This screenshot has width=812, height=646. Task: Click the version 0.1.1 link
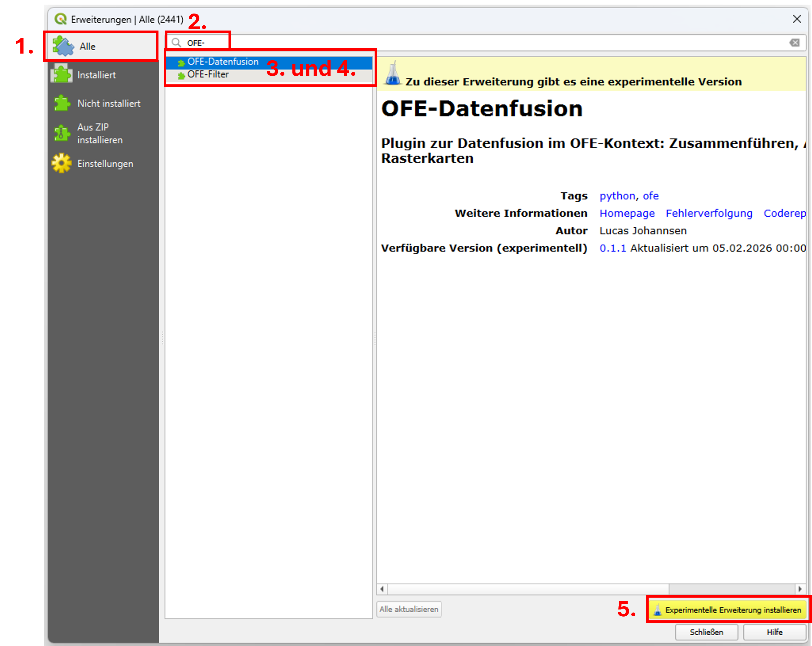point(612,248)
